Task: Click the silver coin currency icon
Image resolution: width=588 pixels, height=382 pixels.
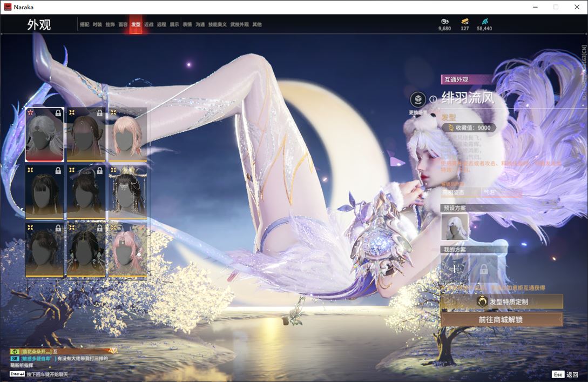Action: click(445, 22)
